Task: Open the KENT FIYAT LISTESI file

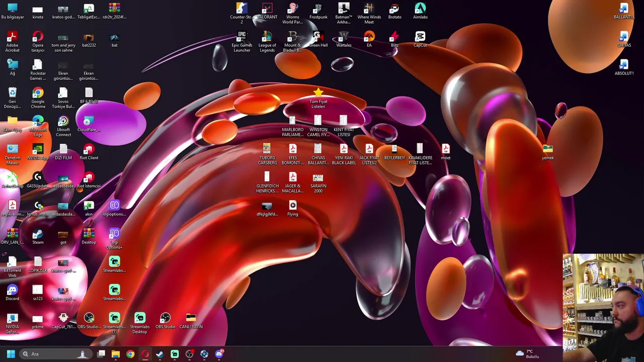Action: point(344,126)
